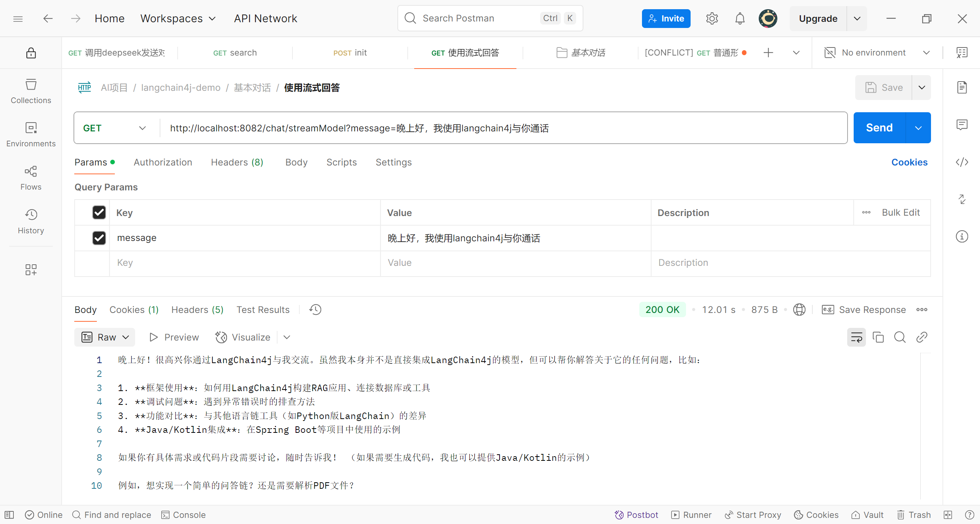Uncheck the message parameter checkbox
This screenshot has width=980, height=524.
tap(99, 238)
